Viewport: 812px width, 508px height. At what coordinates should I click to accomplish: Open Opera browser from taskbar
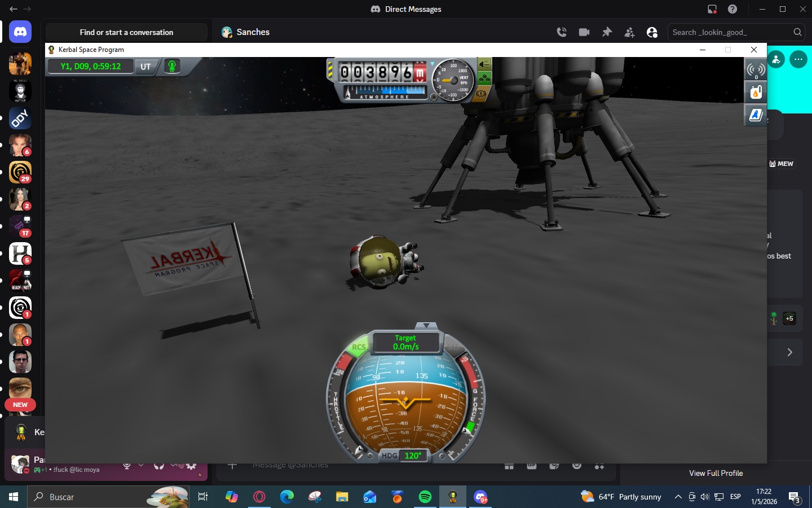pyautogui.click(x=259, y=497)
